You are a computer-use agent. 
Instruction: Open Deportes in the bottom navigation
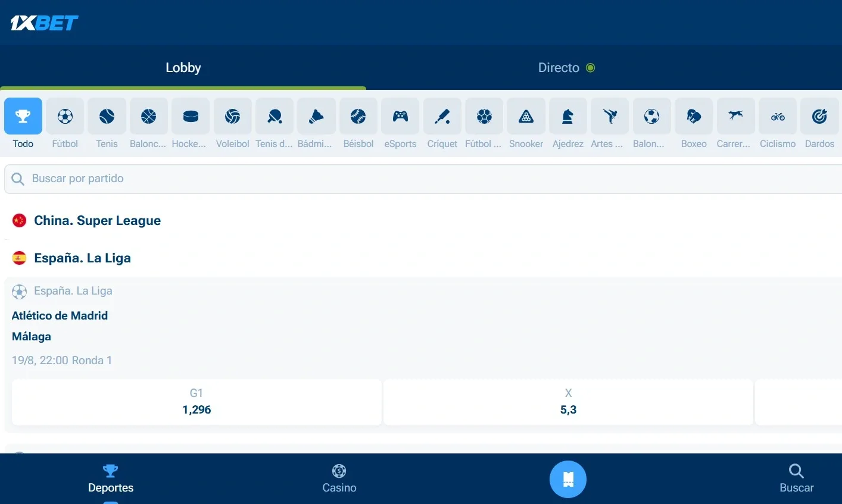(111, 479)
